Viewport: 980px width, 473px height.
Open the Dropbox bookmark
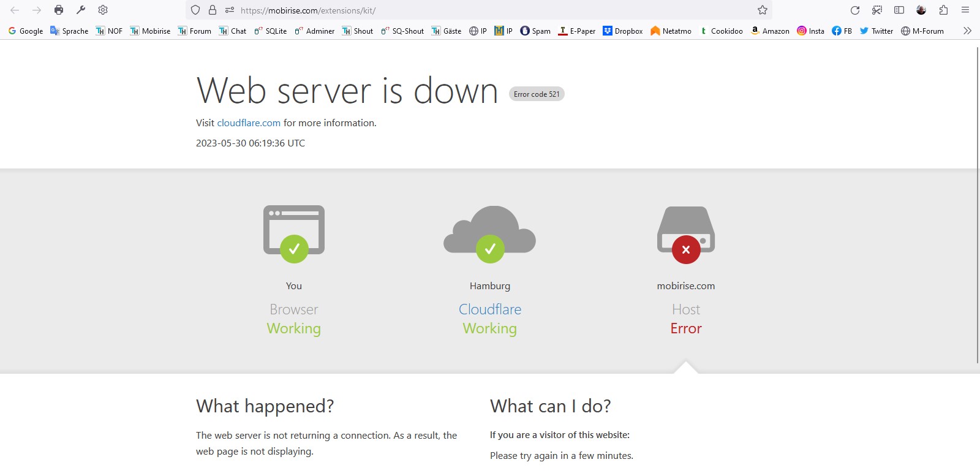point(622,31)
